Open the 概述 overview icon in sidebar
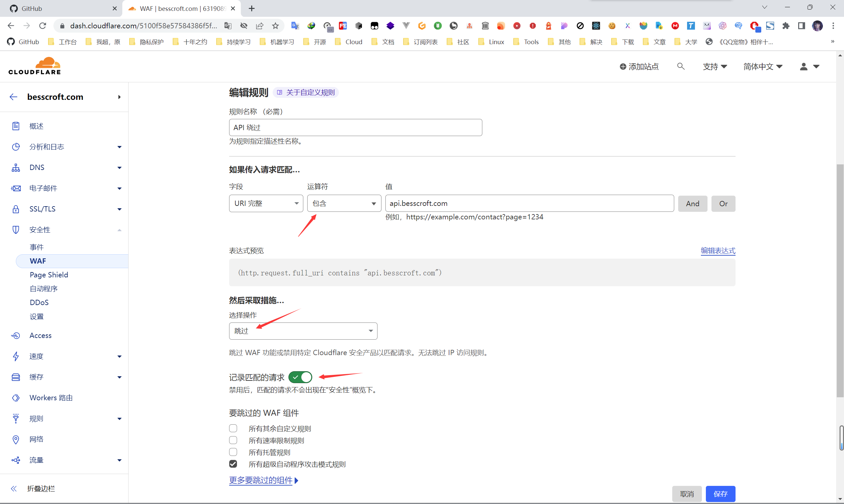The image size is (844, 504). point(15,126)
